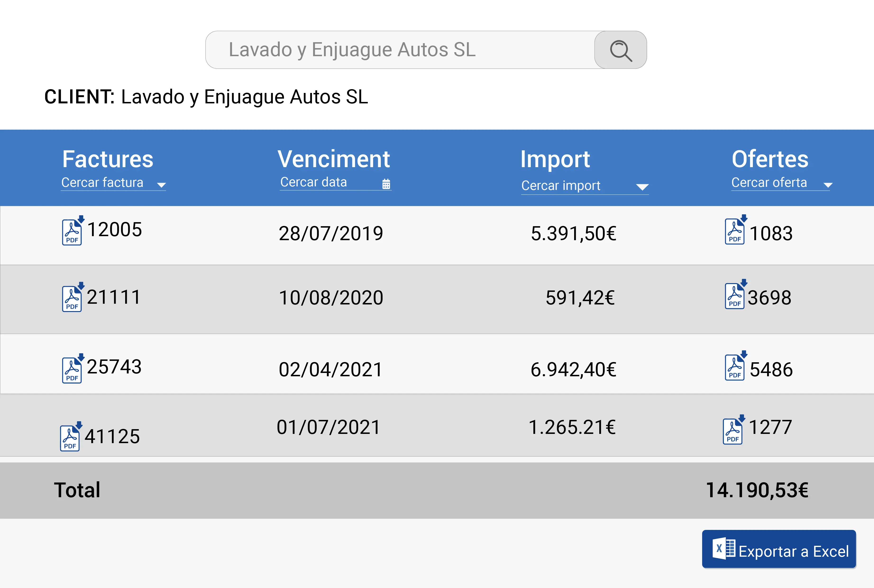Download PDF for offer 1083

pyautogui.click(x=736, y=230)
